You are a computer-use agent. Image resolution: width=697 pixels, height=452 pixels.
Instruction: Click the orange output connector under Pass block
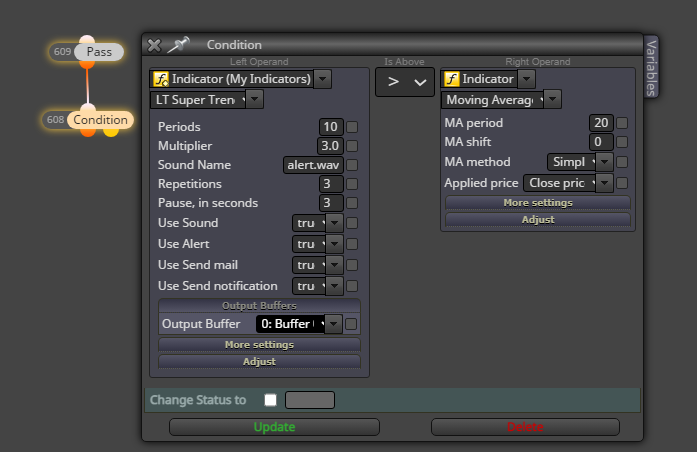click(x=87, y=65)
